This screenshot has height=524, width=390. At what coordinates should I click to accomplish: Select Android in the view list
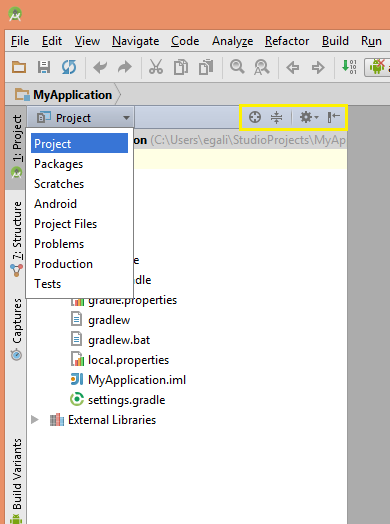[x=80, y=204]
